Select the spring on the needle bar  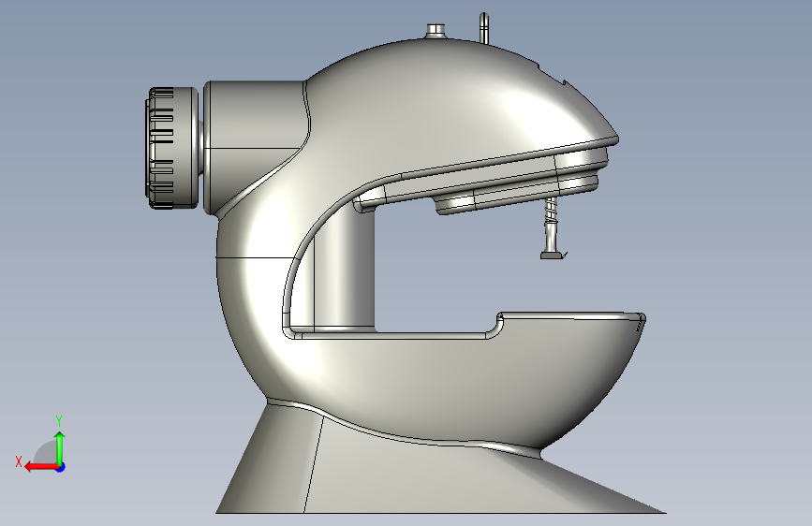(x=550, y=210)
